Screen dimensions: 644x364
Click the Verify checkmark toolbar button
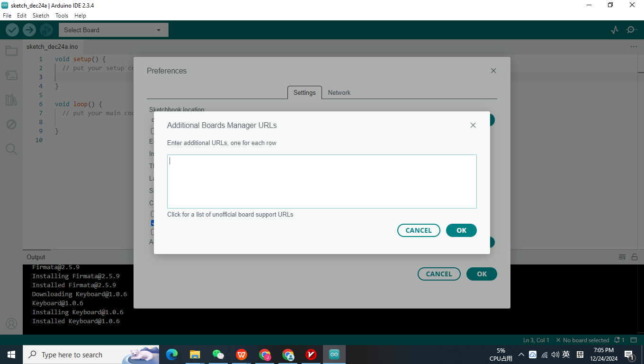[12, 30]
